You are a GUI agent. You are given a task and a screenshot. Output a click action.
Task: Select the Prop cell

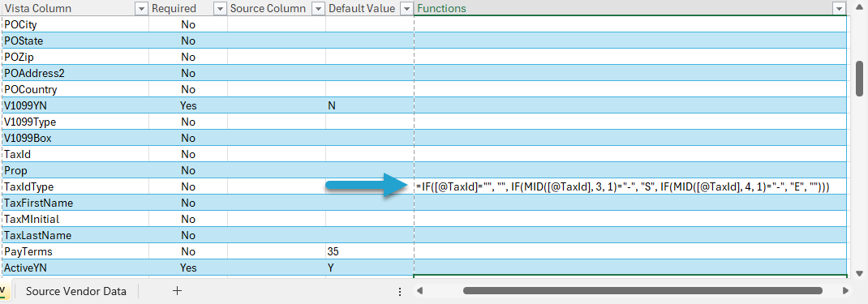pos(75,170)
